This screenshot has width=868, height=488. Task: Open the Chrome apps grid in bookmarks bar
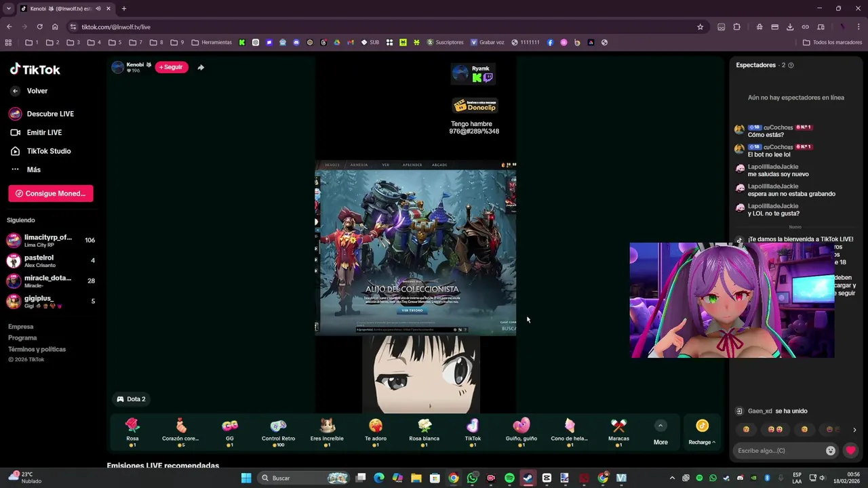tap(8, 42)
